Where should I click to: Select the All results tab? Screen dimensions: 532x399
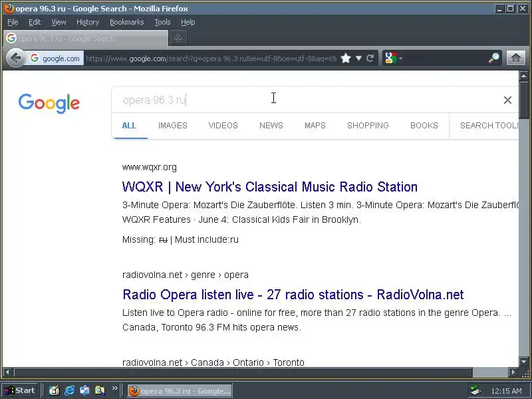pos(129,126)
